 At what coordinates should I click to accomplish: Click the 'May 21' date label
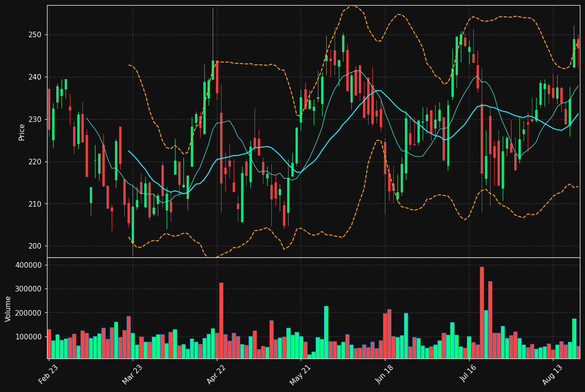click(x=301, y=374)
